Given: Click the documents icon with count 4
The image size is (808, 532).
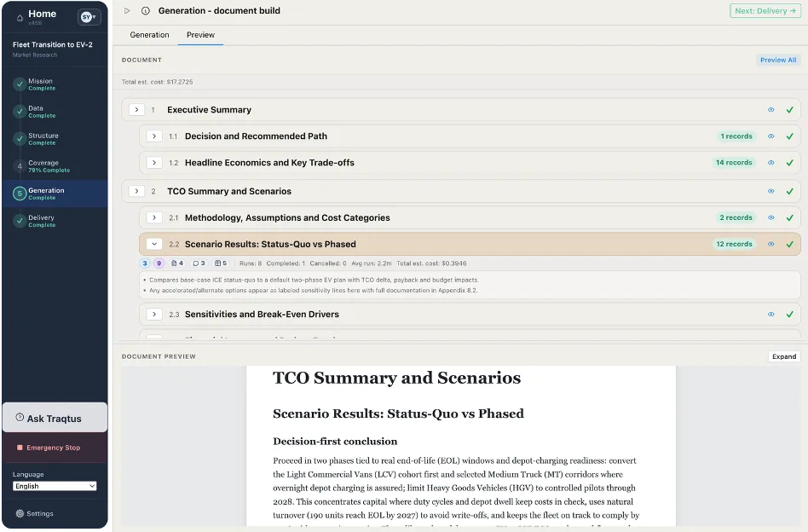Looking at the screenshot, I should (177, 263).
